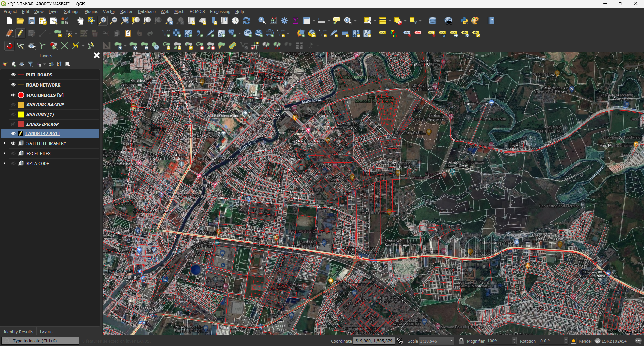Open the Vertex Tool dropdown arrow
644x346 pixels.
76,33
